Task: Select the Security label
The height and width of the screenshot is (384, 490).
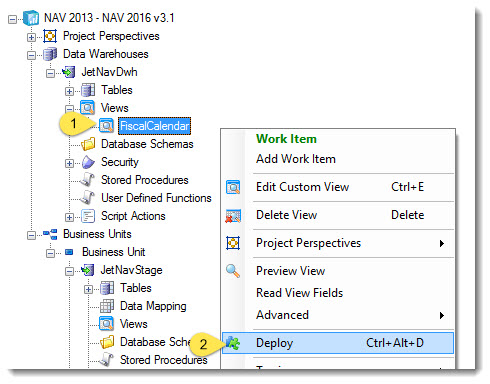Action: tap(120, 162)
